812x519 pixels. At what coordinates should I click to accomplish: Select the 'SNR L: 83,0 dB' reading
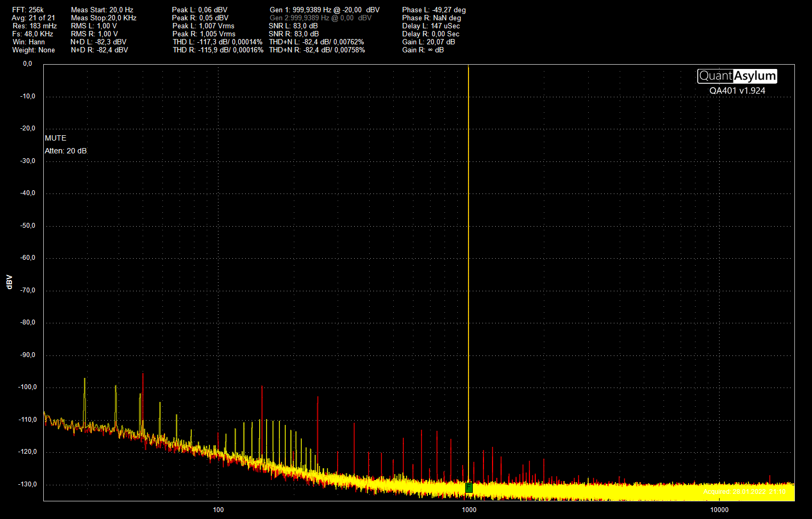(x=293, y=26)
